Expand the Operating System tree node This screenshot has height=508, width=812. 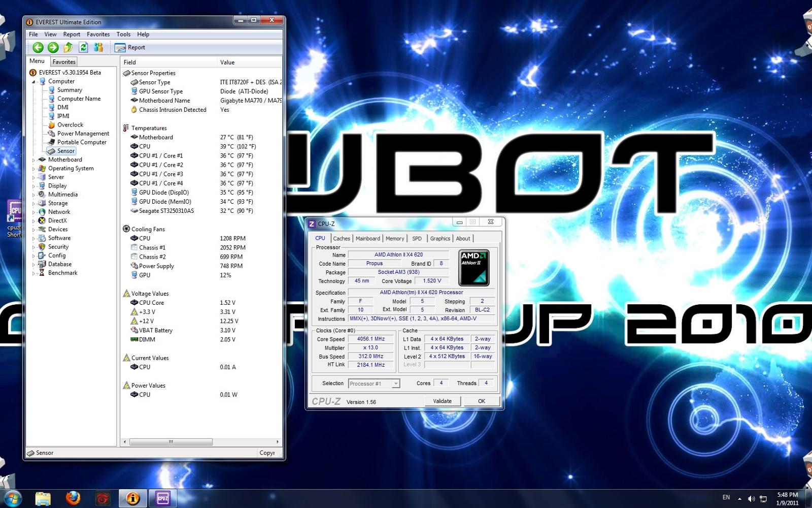click(x=34, y=168)
